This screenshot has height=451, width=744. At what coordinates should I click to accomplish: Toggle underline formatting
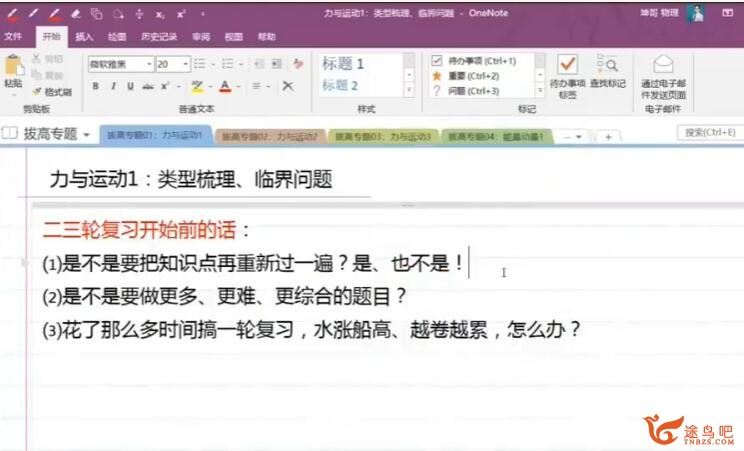(130, 86)
